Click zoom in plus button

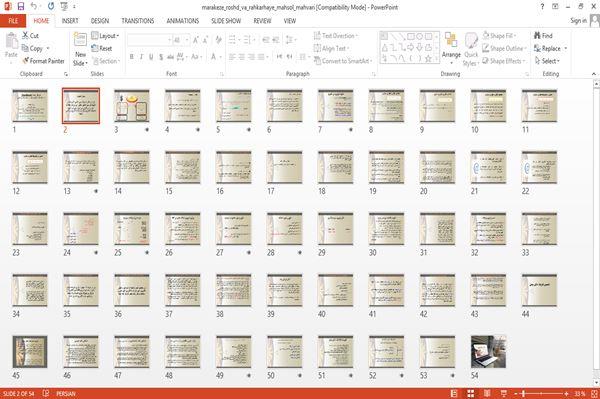click(566, 393)
